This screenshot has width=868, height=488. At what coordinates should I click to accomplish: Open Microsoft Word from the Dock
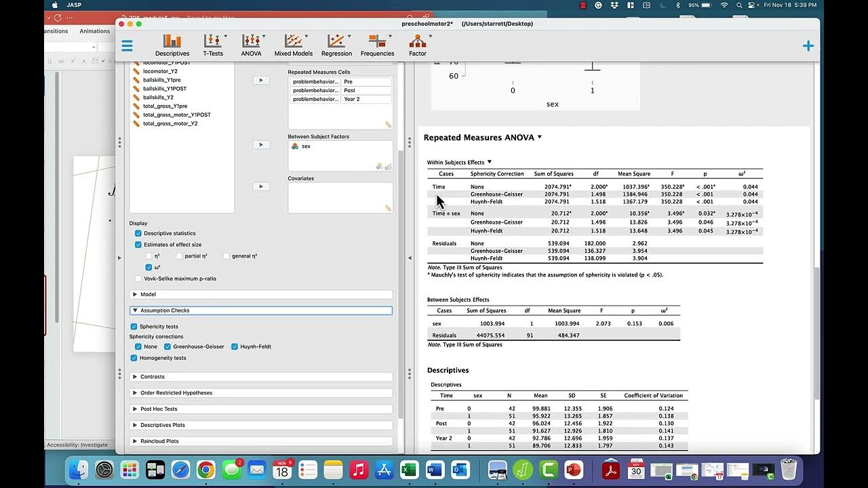pyautogui.click(x=435, y=469)
